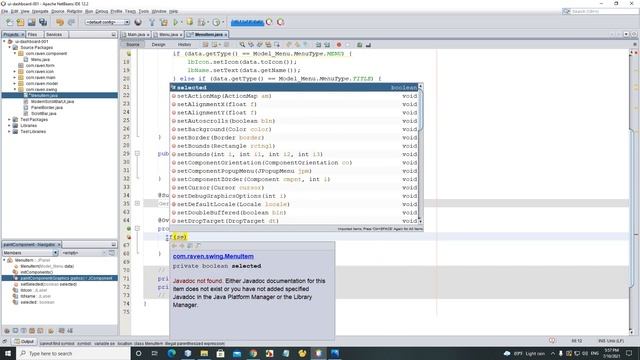Switch to the Menu.java editor tab
This screenshot has height=360, width=640.
(x=168, y=35)
